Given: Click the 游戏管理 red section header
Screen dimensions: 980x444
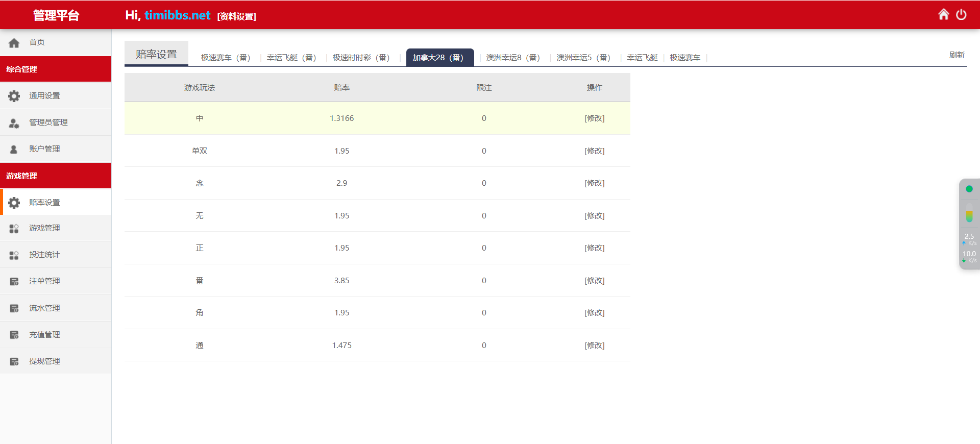Looking at the screenshot, I should click(x=56, y=176).
